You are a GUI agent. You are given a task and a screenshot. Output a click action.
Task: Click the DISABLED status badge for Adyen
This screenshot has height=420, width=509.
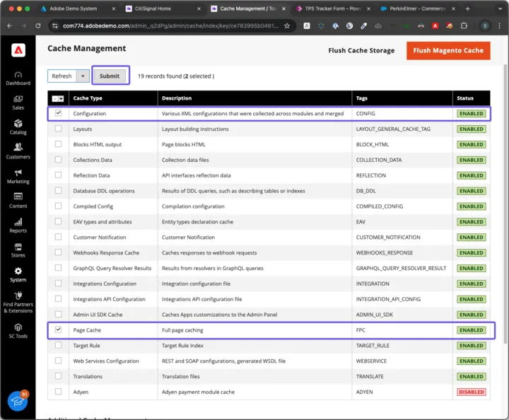[x=472, y=392]
